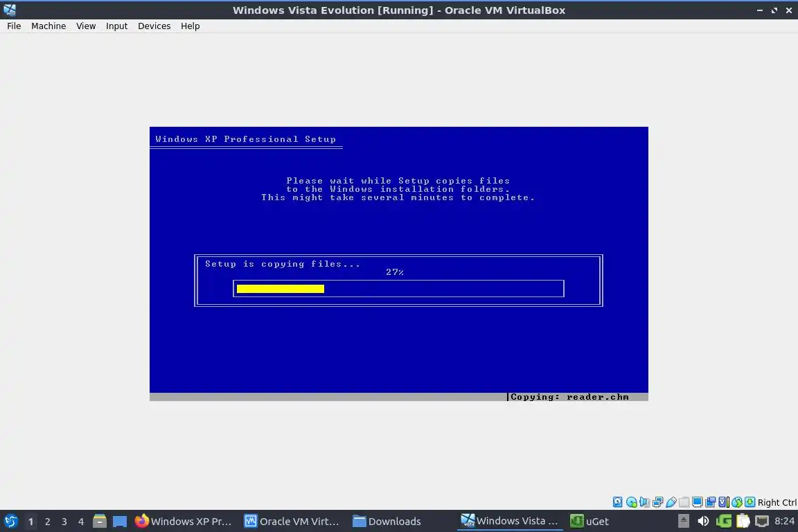Switch to workspace 3
Image resolution: width=798 pixels, height=532 pixels.
click(x=64, y=522)
